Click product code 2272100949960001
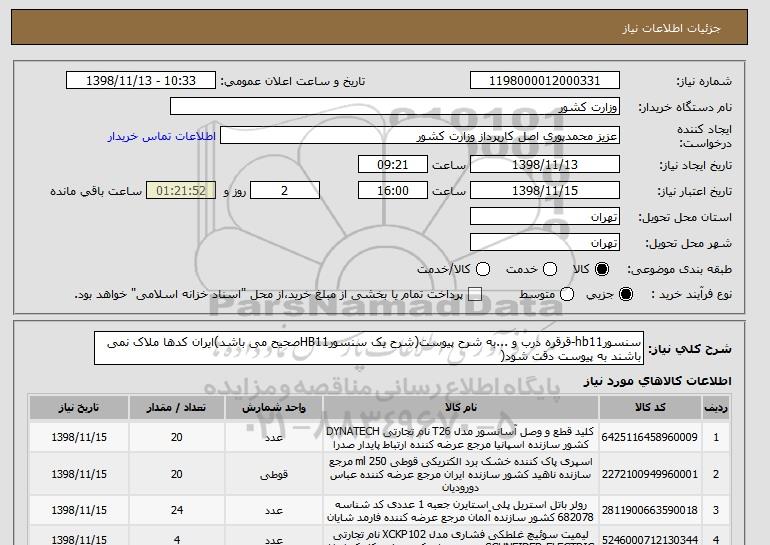The width and height of the screenshot is (770, 545). 649,474
